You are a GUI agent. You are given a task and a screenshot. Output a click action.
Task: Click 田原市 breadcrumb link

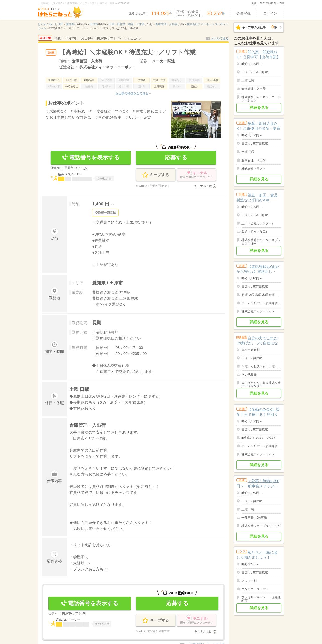point(94,24)
